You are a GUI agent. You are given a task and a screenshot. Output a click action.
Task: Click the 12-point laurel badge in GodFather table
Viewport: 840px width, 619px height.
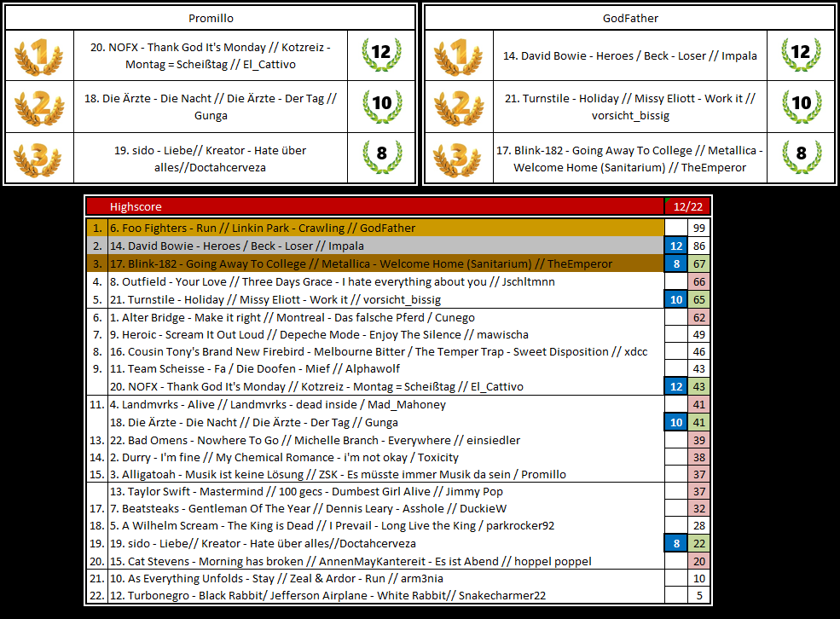coord(801,54)
